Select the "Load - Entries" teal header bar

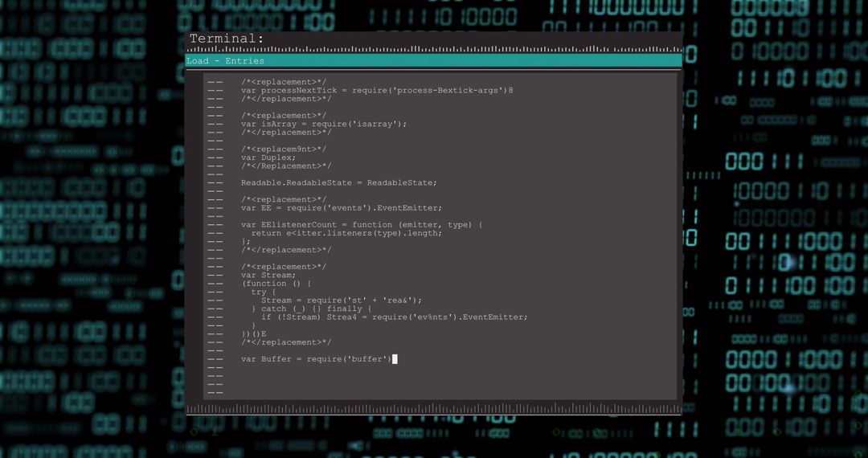click(x=433, y=61)
